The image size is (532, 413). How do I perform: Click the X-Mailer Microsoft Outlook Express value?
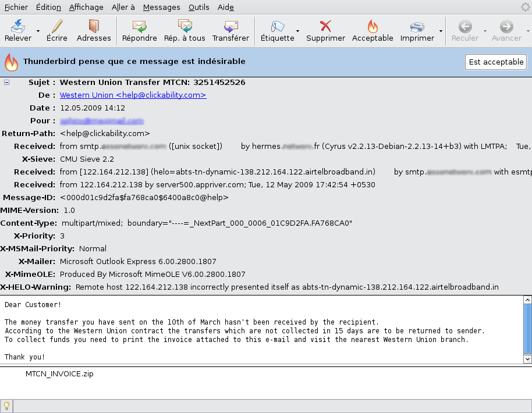tap(138, 261)
